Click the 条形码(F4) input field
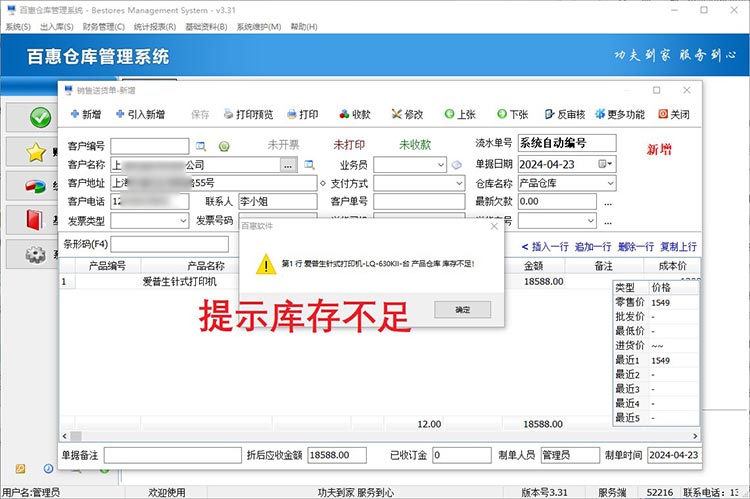 [170, 244]
